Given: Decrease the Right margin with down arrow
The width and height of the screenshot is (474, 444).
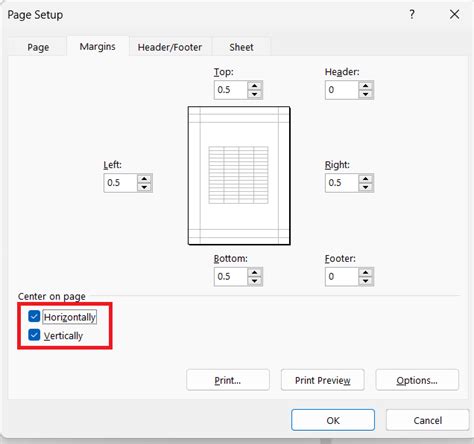Looking at the screenshot, I should tap(366, 187).
